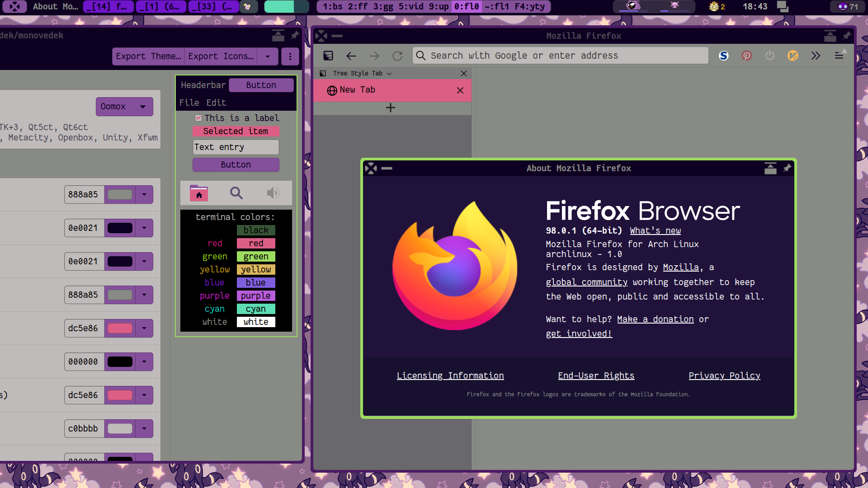This screenshot has height=488, width=868.
Task: Show overflowed toolbar extensions with the double-chevron icon
Action: pyautogui.click(x=816, y=56)
